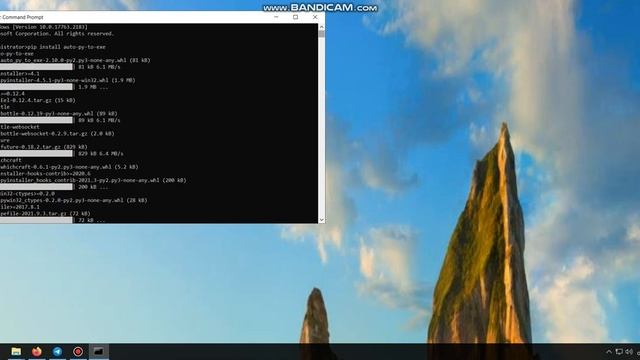Click the Command Prompt scrollbar down arrow
The width and height of the screenshot is (640, 360).
[322, 220]
